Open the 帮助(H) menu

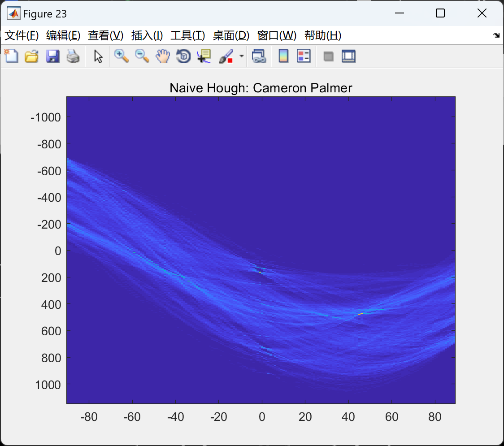[323, 35]
